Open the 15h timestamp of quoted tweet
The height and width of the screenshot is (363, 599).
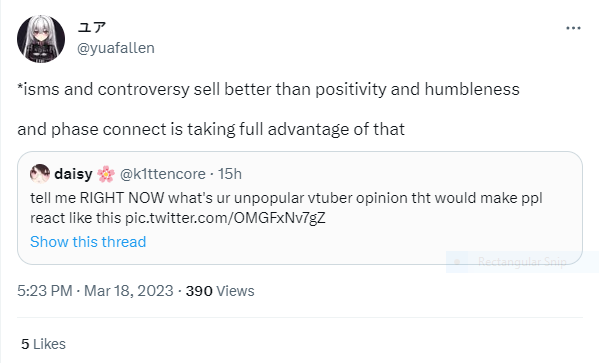click(230, 174)
